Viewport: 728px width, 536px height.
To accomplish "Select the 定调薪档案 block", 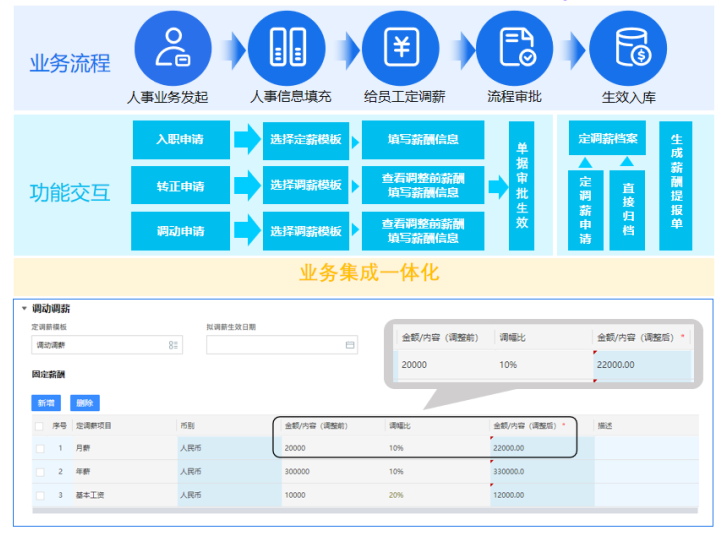I will [608, 138].
